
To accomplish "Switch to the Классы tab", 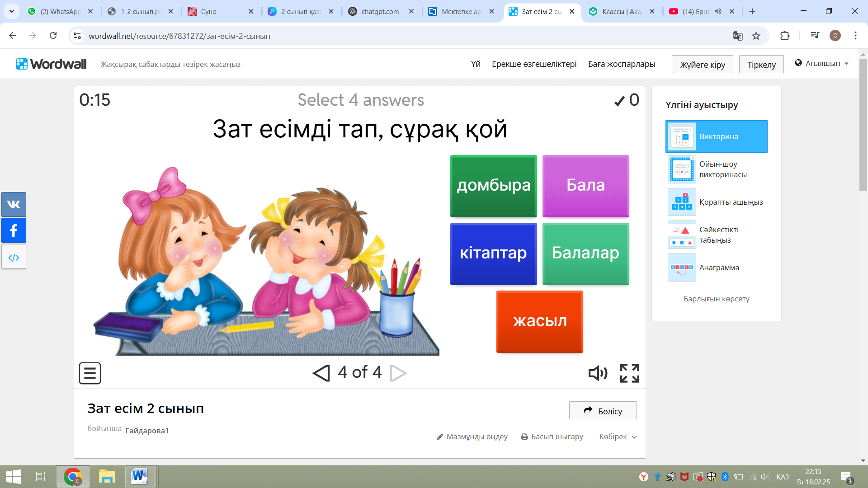I will [622, 11].
